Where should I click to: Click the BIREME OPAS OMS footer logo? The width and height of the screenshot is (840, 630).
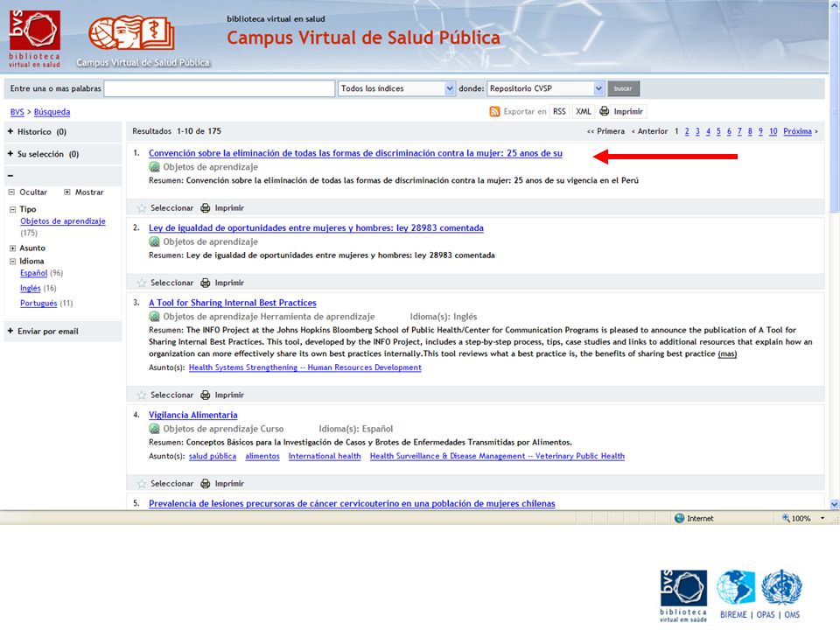click(x=759, y=595)
